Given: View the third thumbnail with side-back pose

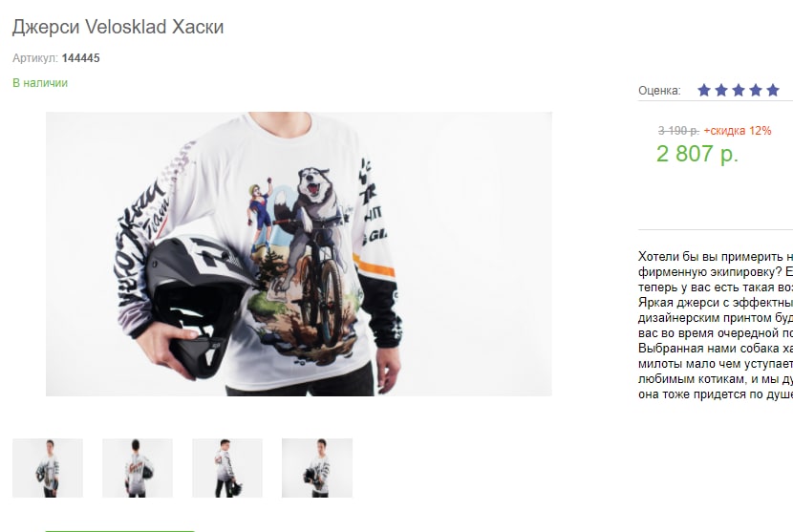Looking at the screenshot, I should click(x=227, y=468).
